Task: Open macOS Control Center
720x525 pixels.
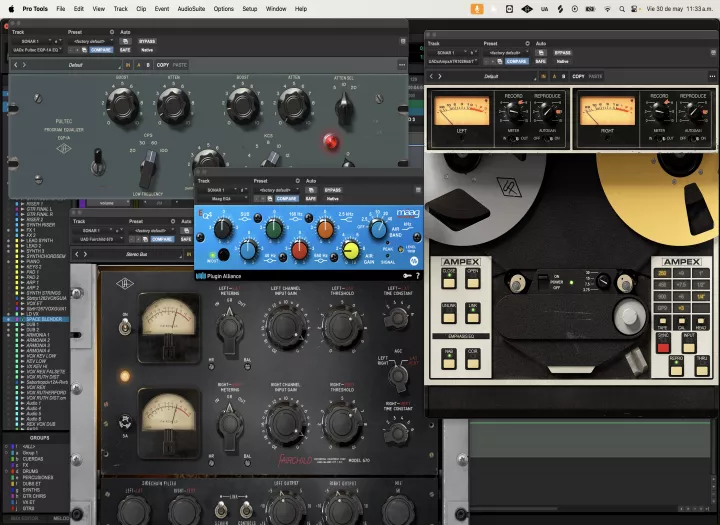Action: [636, 9]
